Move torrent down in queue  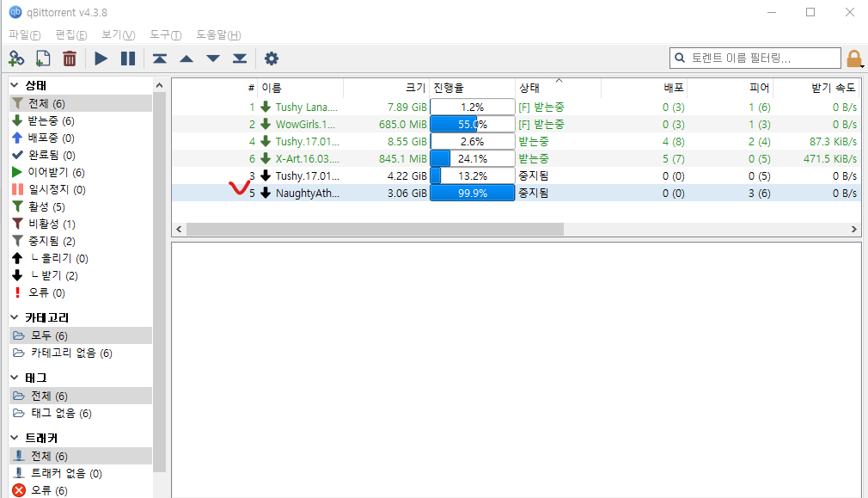[212, 58]
